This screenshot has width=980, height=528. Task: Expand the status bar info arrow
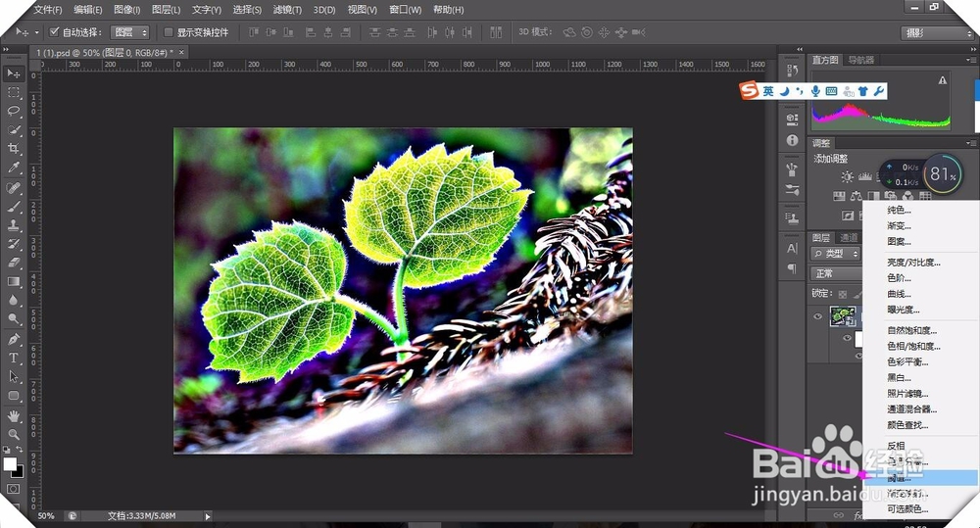[x=208, y=516]
